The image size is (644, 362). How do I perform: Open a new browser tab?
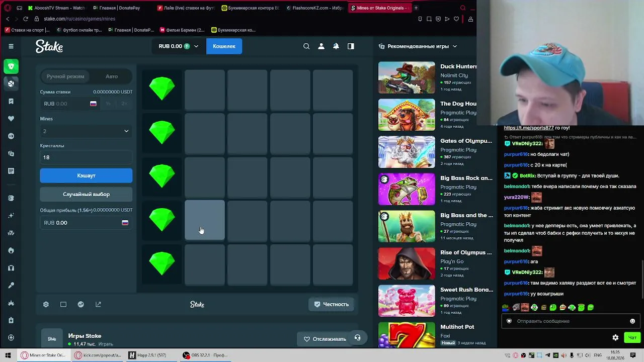click(x=416, y=8)
